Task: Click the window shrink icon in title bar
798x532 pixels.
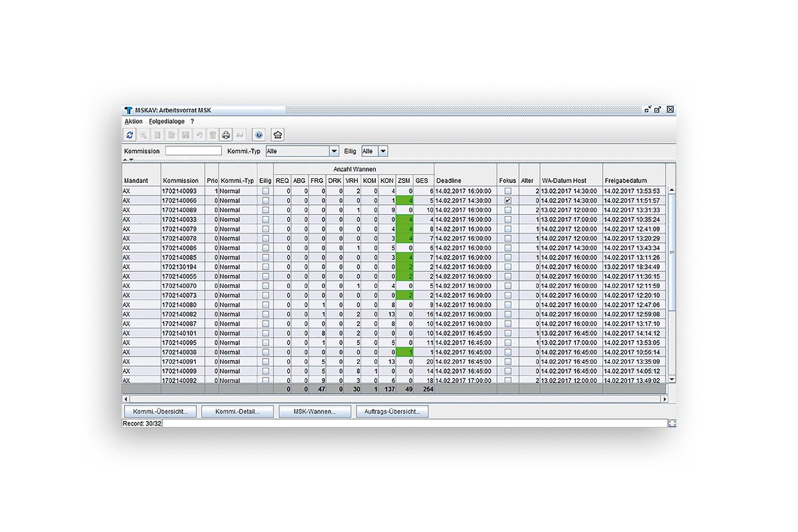Action: pyautogui.click(x=648, y=110)
